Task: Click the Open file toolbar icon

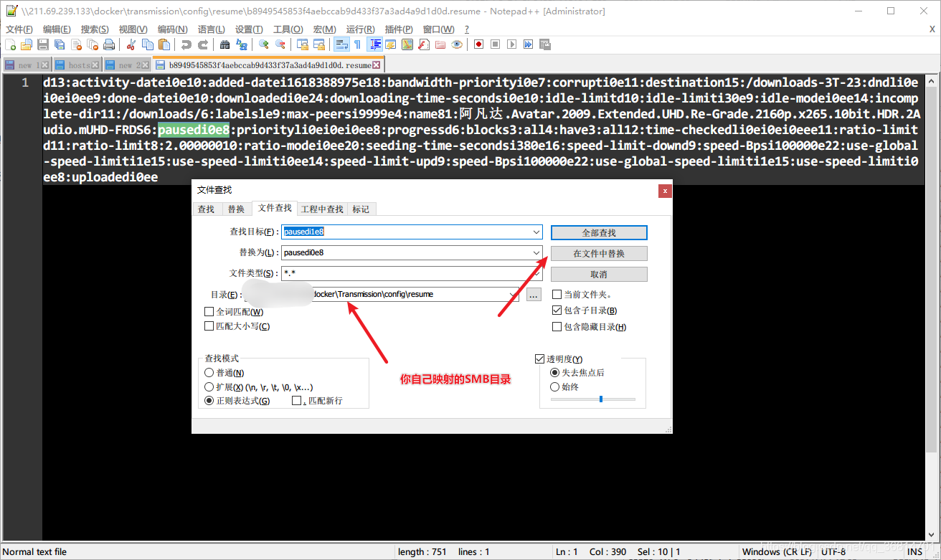Action: (27, 44)
